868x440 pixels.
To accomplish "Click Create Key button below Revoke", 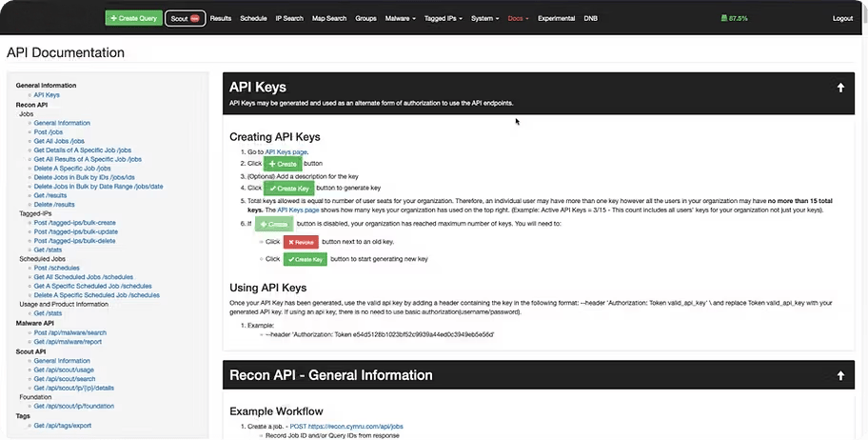I will (306, 259).
